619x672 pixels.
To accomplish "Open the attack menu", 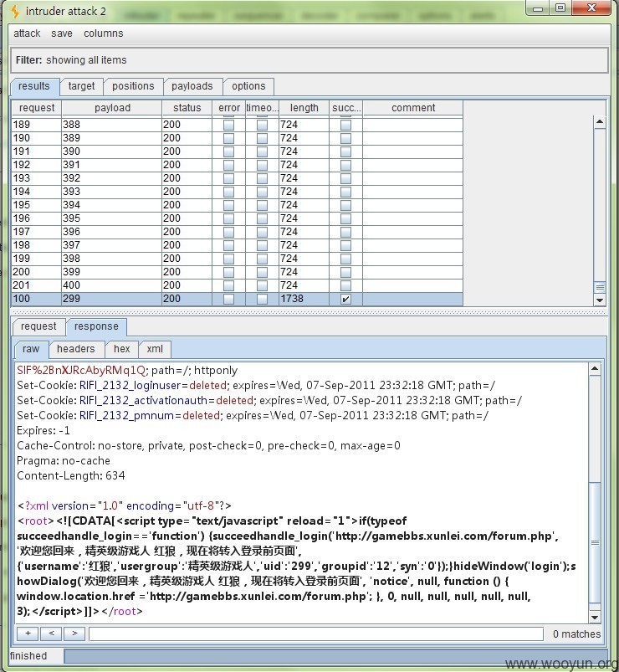I will tap(27, 33).
